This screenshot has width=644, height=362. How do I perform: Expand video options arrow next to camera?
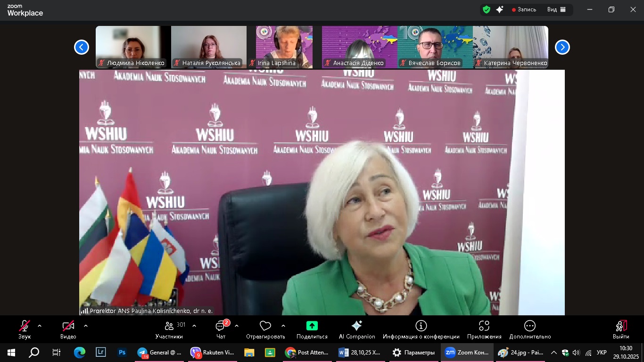(86, 326)
